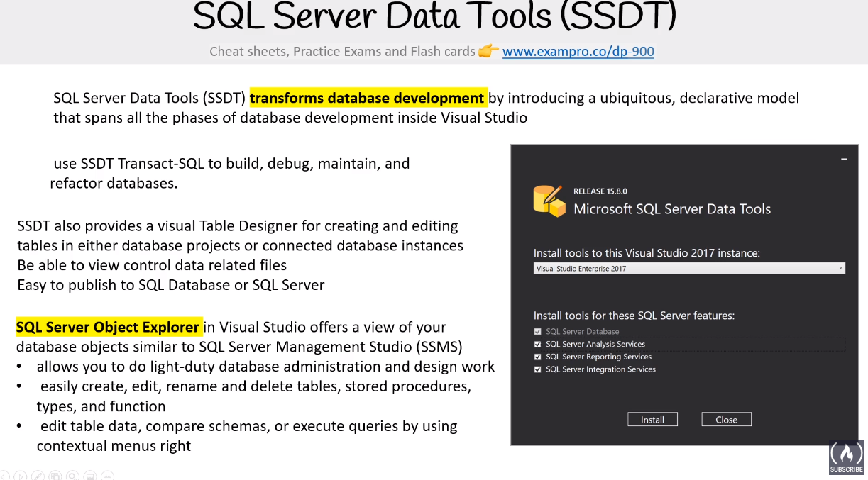Click highlighted 'transforms database development' text
This screenshot has height=480, width=868.
(368, 98)
